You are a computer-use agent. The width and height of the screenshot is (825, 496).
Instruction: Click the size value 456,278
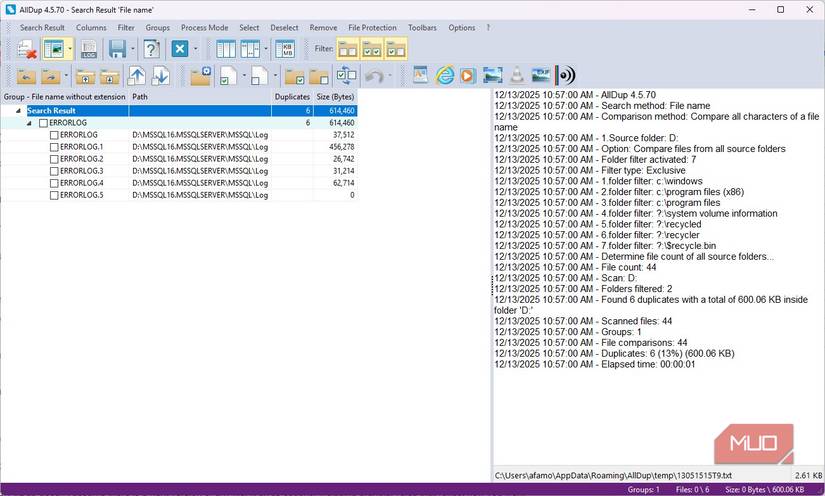[341, 147]
